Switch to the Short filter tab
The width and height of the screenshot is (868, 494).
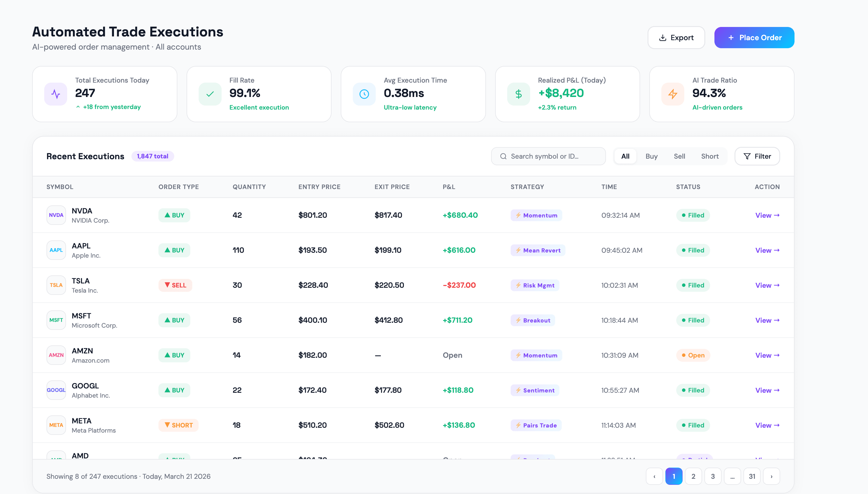point(710,156)
